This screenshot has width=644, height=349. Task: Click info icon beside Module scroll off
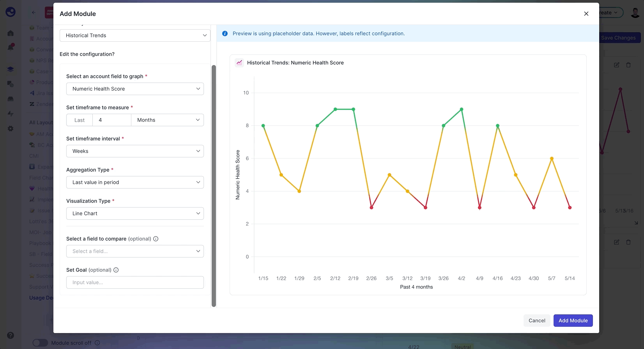97,343
